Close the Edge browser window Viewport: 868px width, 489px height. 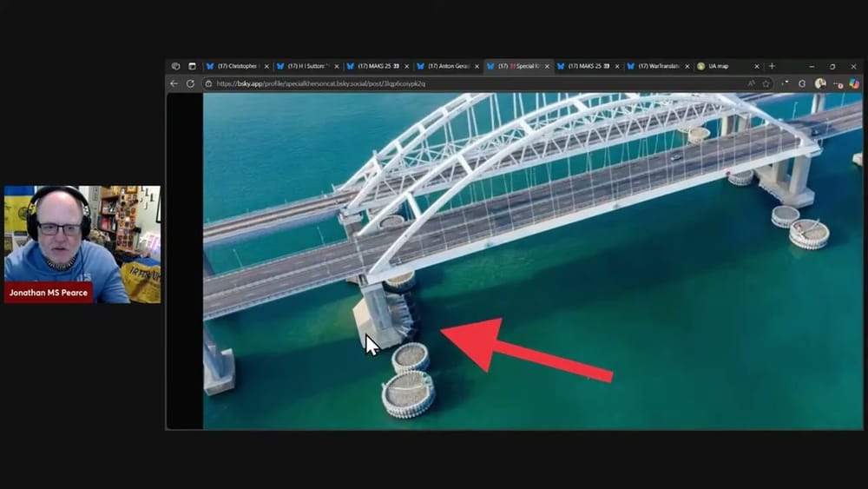[x=853, y=67]
